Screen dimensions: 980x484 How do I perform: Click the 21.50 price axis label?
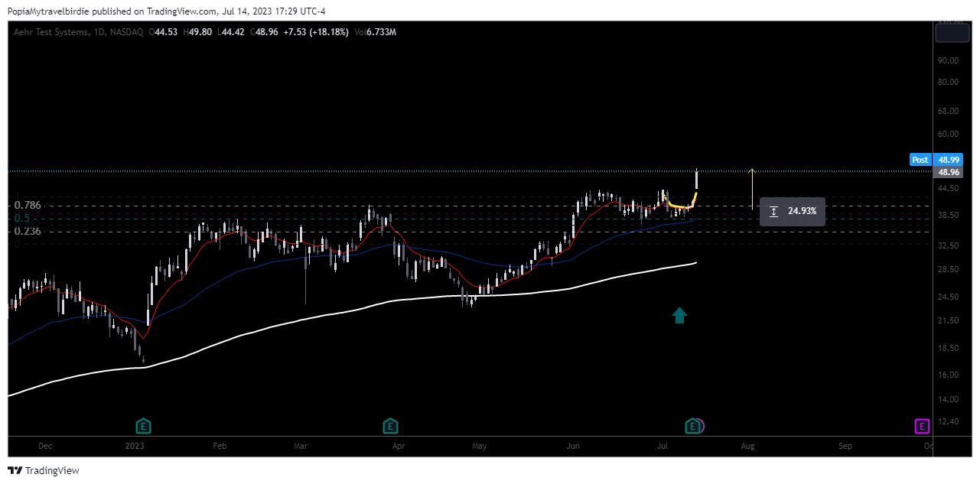[x=949, y=321]
